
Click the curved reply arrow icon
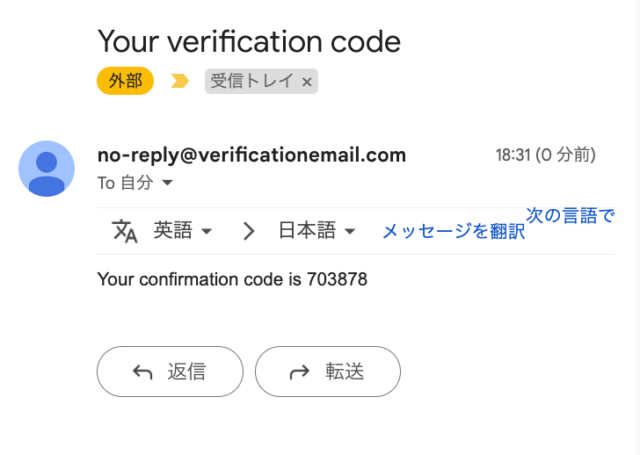click(142, 372)
